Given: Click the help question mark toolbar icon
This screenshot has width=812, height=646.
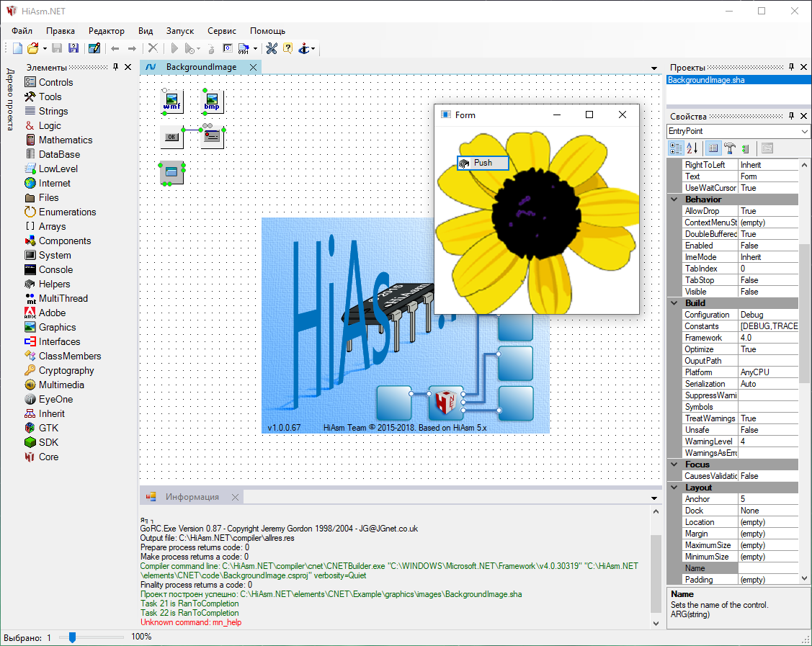Looking at the screenshot, I should (x=287, y=48).
